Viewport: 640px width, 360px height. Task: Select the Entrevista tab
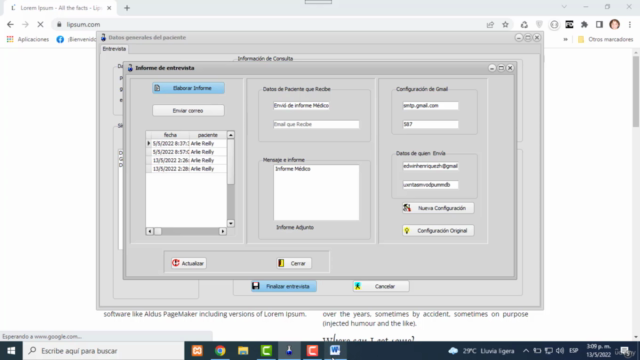(x=114, y=49)
